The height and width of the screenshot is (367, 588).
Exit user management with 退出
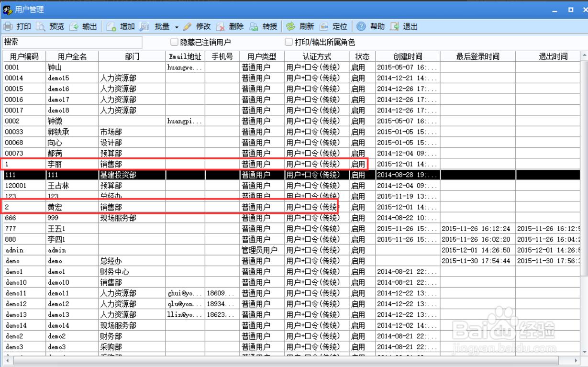click(x=395, y=26)
